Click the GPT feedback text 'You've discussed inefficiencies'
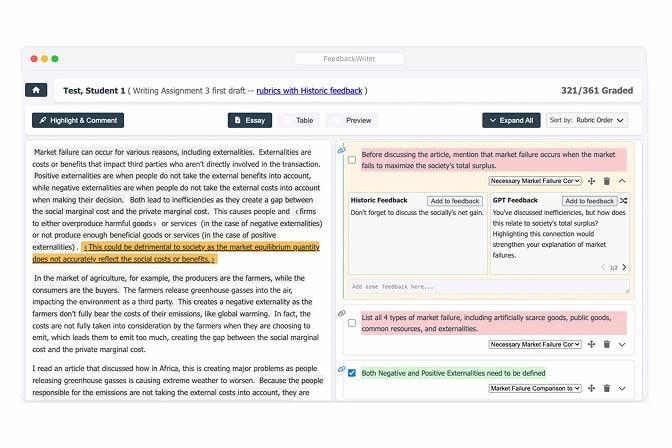This screenshot has width=672, height=448. (x=559, y=234)
